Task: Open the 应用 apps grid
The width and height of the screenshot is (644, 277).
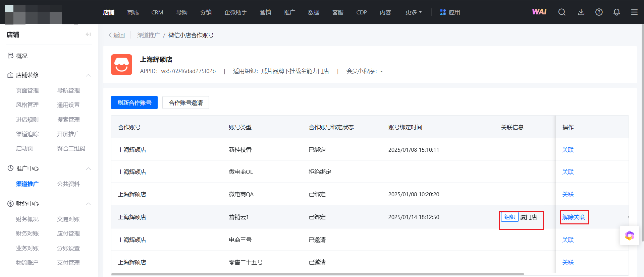Action: click(450, 12)
